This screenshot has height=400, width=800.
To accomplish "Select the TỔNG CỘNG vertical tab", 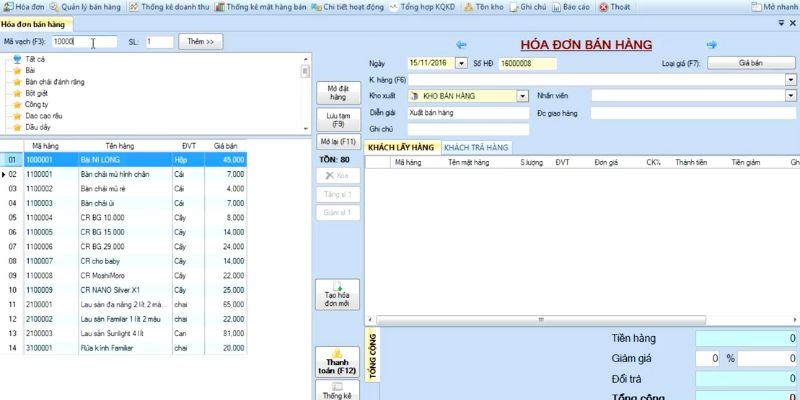I will coord(373,355).
